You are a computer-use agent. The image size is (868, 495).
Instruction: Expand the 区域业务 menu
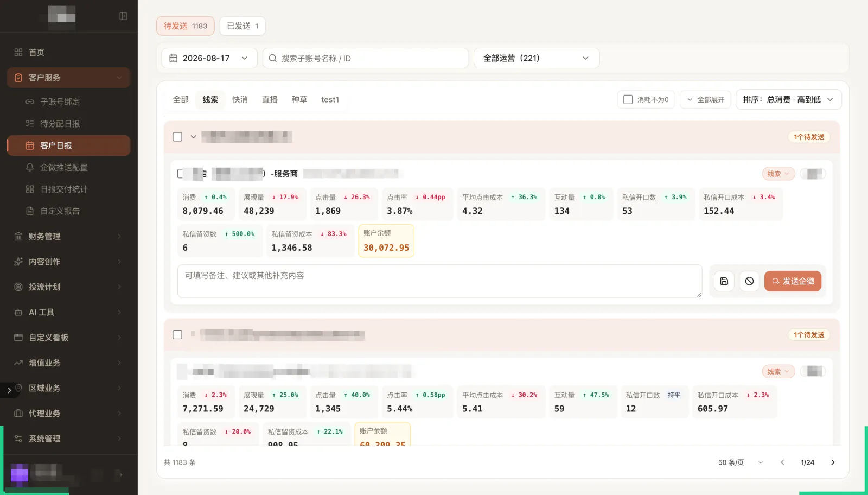68,388
